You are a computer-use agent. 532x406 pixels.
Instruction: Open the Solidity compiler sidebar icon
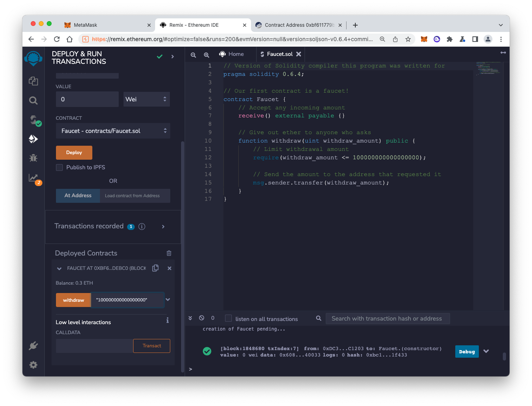point(34,120)
